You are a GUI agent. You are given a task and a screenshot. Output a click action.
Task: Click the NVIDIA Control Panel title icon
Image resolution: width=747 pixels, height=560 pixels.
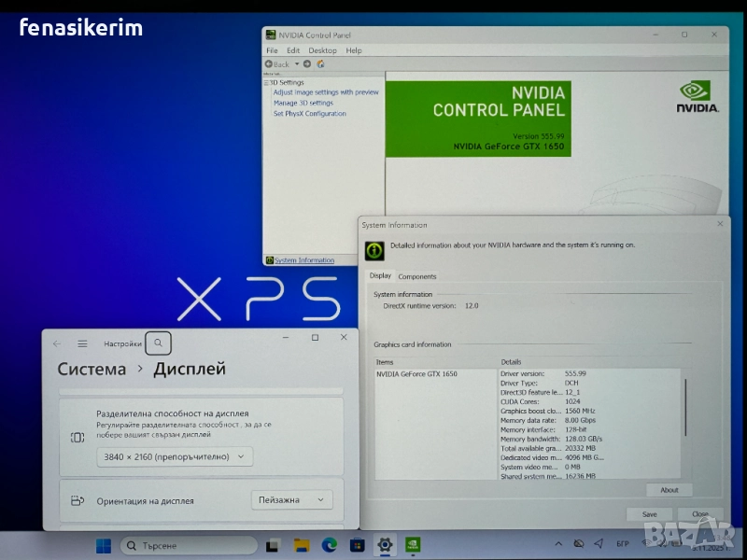271,35
